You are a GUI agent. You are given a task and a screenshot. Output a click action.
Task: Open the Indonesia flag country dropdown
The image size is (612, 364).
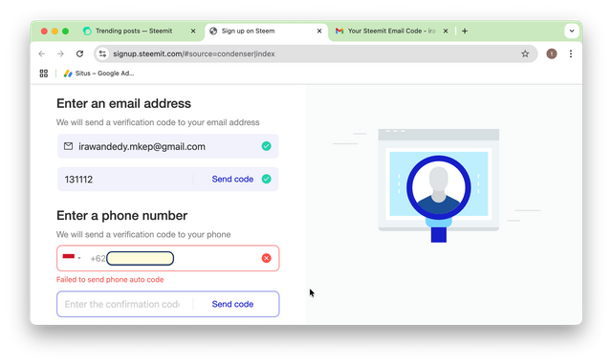coord(72,258)
